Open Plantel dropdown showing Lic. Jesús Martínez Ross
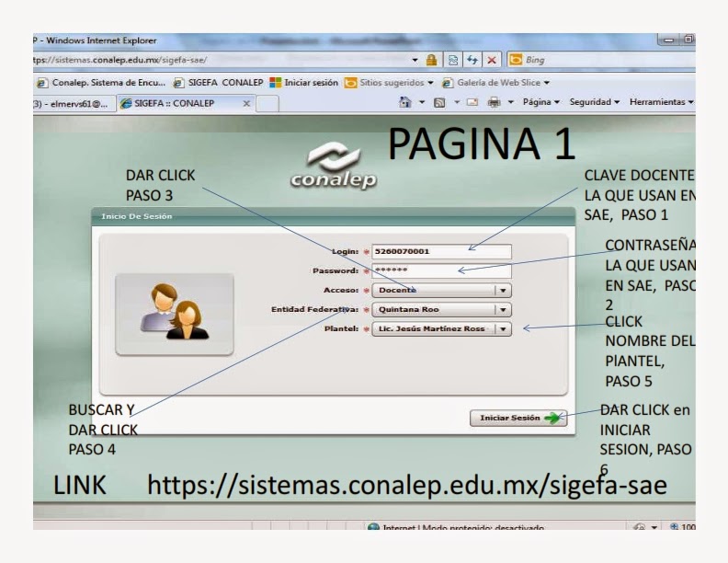 point(441,329)
